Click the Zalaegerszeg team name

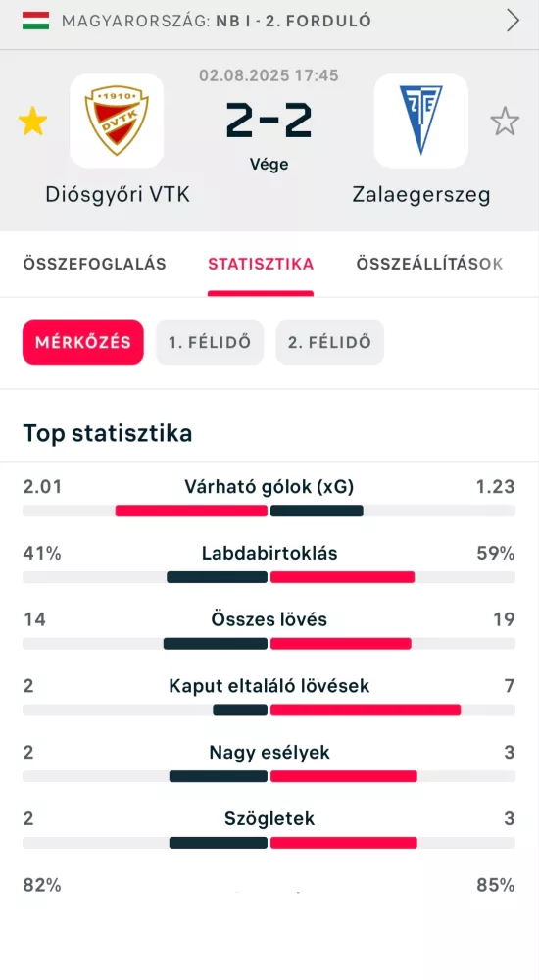pos(420,195)
